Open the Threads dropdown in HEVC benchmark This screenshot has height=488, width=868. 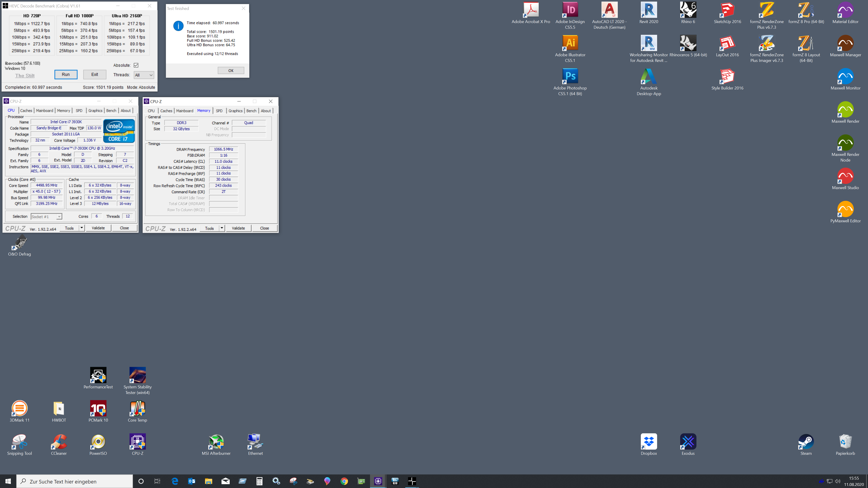tap(144, 75)
